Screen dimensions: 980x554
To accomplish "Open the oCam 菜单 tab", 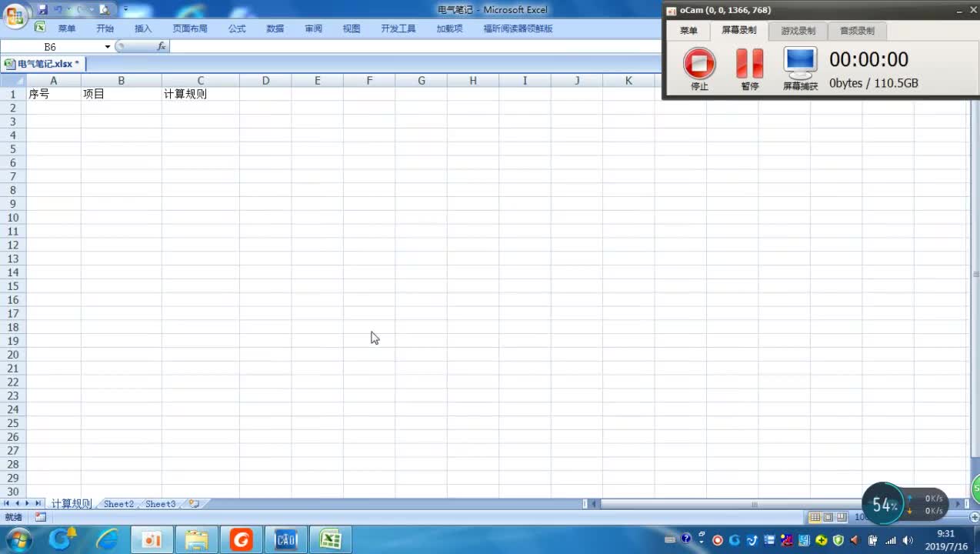I will click(688, 31).
